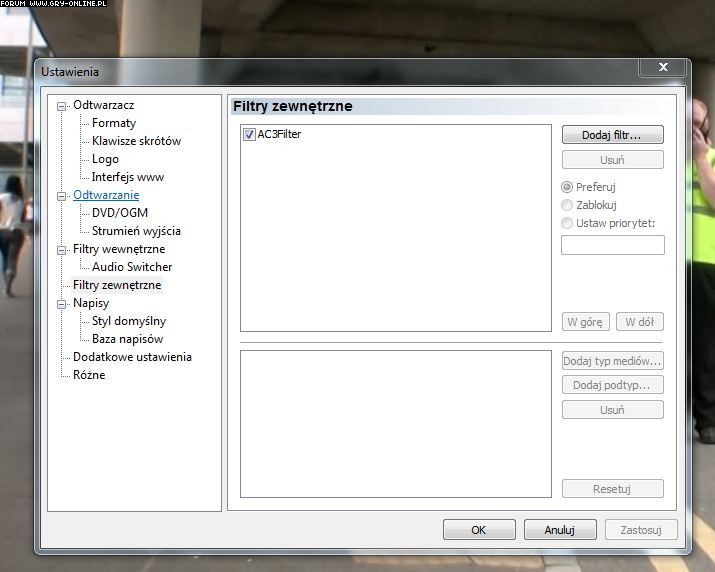Uncheck the AC3Filter checkbox
Viewport: 715px width, 572px height.
click(249, 135)
